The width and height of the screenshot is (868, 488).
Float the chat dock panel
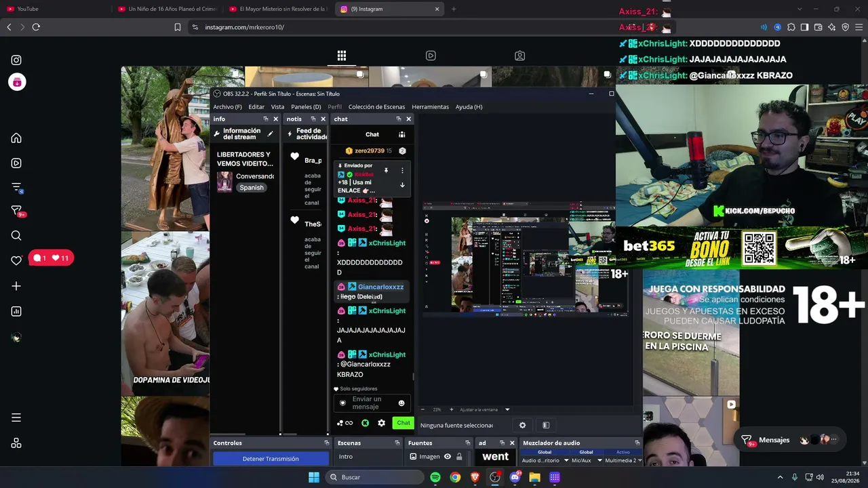click(x=398, y=119)
